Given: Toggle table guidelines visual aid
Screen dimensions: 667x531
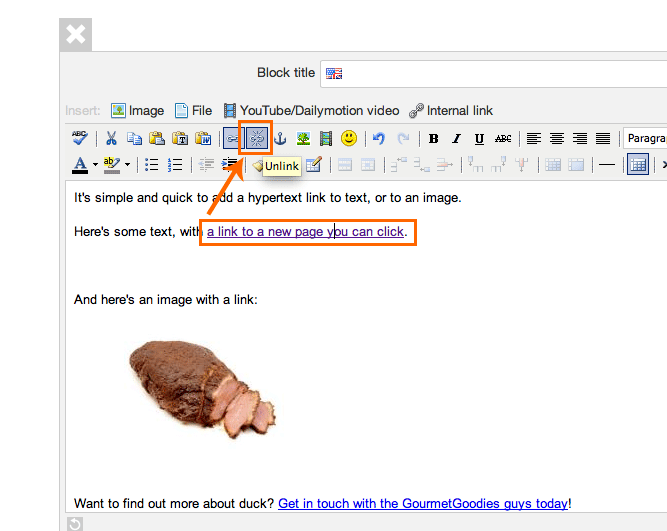Looking at the screenshot, I should coord(638,165).
